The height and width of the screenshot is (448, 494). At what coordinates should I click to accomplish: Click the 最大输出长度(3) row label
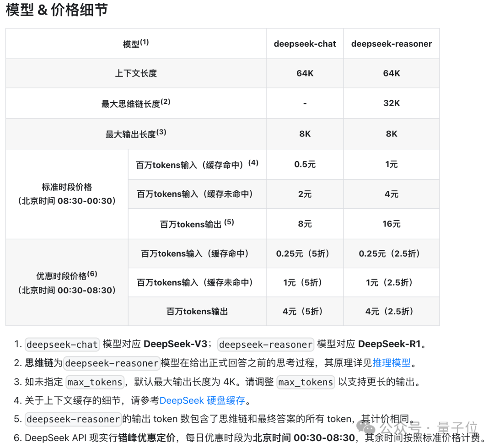click(136, 134)
